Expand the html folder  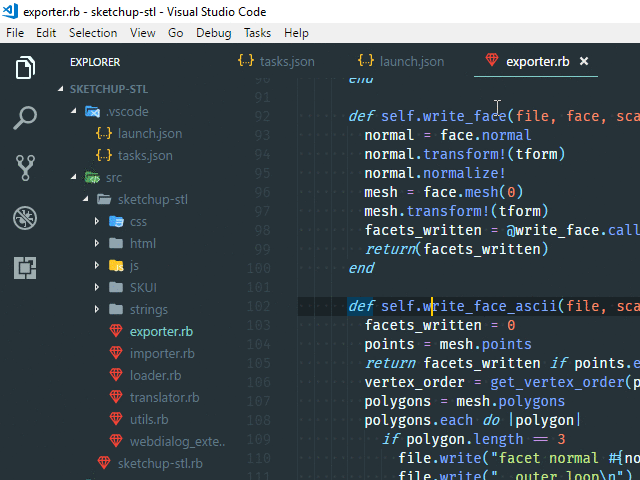(97, 243)
